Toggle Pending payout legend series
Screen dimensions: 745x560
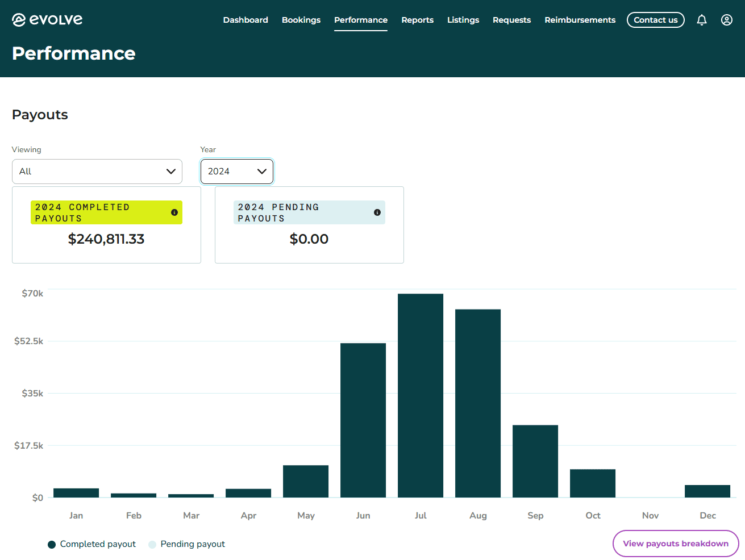pyautogui.click(x=187, y=544)
